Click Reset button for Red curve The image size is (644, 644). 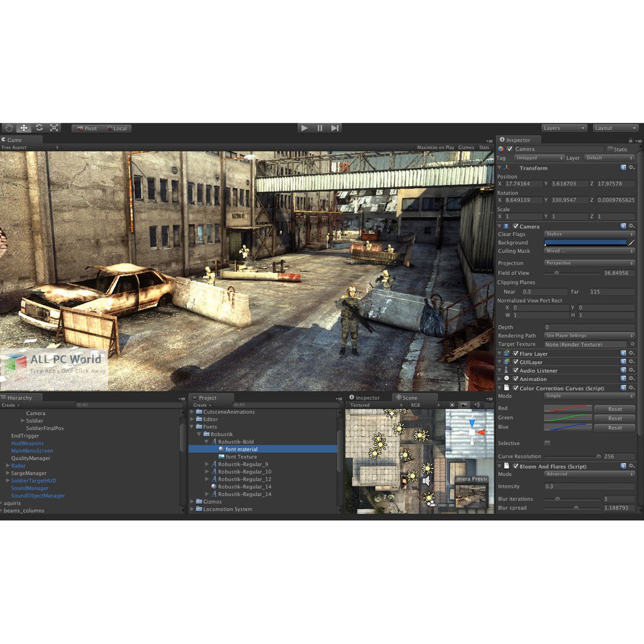click(x=615, y=409)
